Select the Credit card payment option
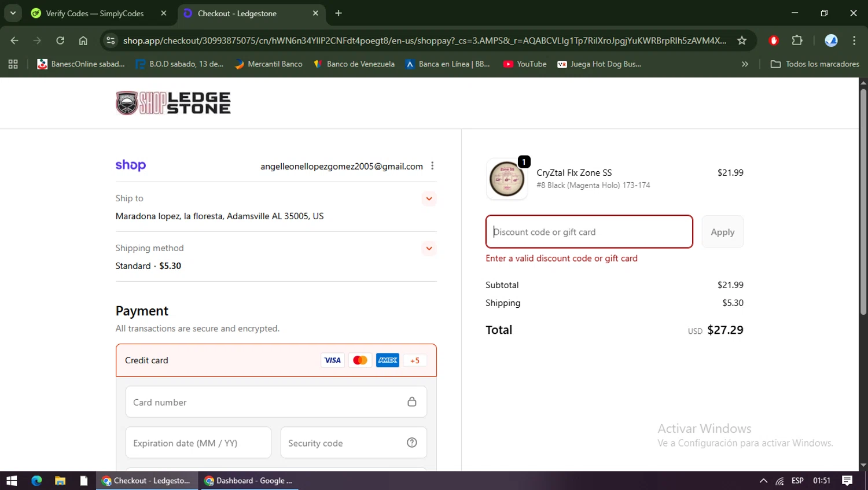 pos(276,360)
